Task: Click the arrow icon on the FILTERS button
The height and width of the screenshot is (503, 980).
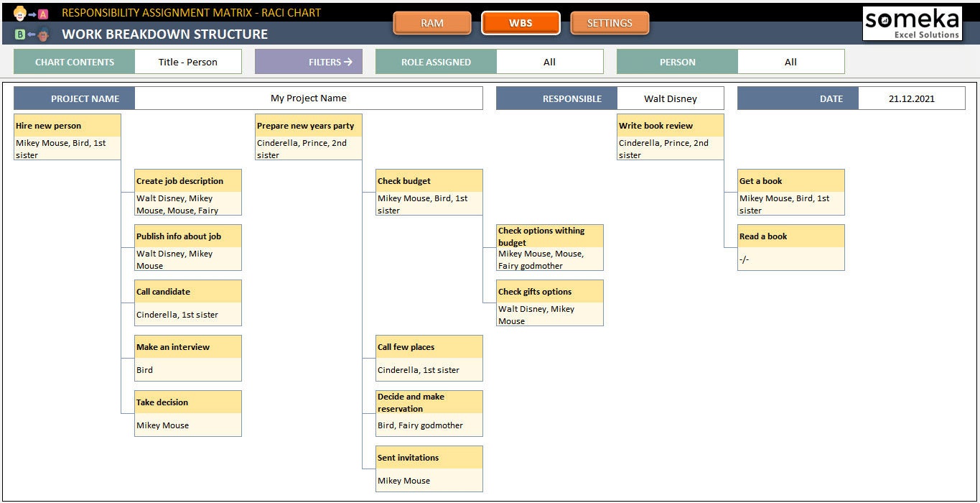Action: [x=350, y=61]
